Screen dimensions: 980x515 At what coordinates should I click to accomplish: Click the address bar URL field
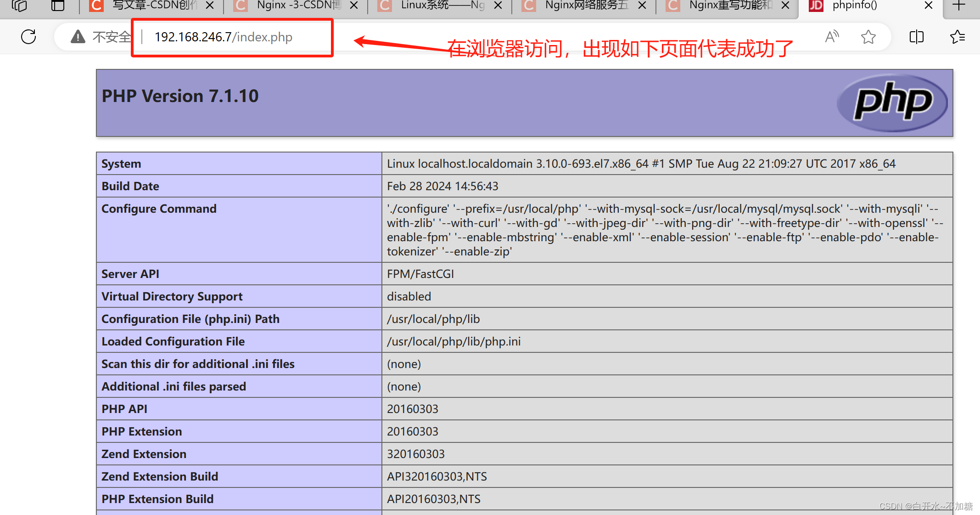224,37
